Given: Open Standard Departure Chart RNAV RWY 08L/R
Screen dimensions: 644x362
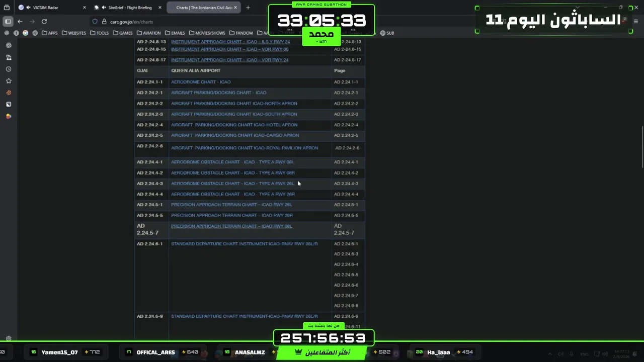Looking at the screenshot, I should click(x=245, y=244).
